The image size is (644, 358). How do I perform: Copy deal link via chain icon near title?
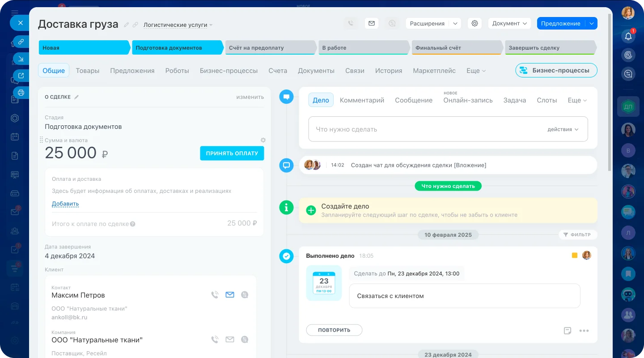click(136, 24)
